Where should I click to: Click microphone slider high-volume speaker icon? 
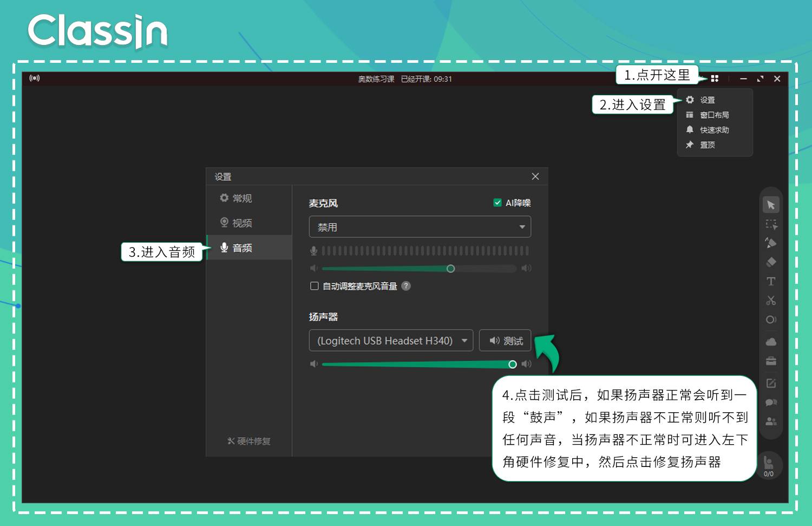[526, 268]
